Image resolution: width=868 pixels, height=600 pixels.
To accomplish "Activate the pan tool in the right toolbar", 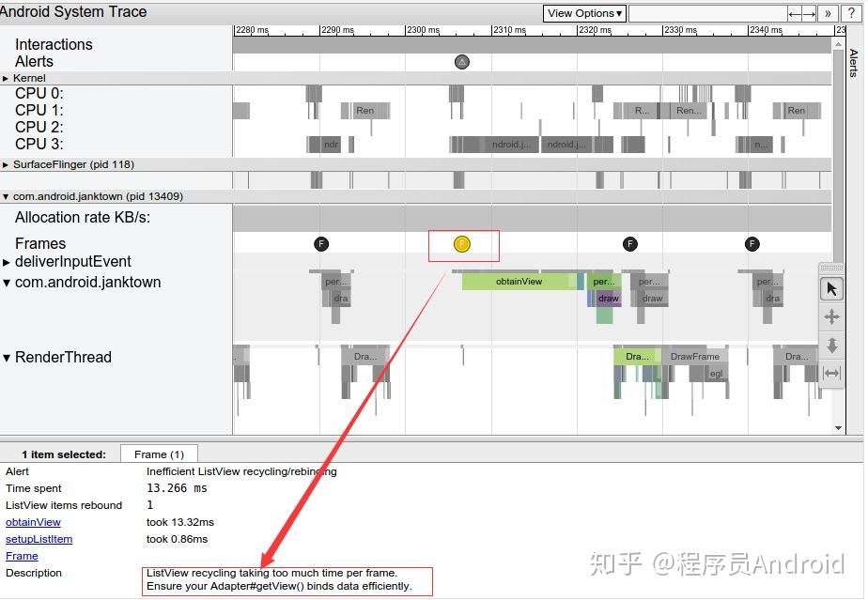I will coord(831,316).
